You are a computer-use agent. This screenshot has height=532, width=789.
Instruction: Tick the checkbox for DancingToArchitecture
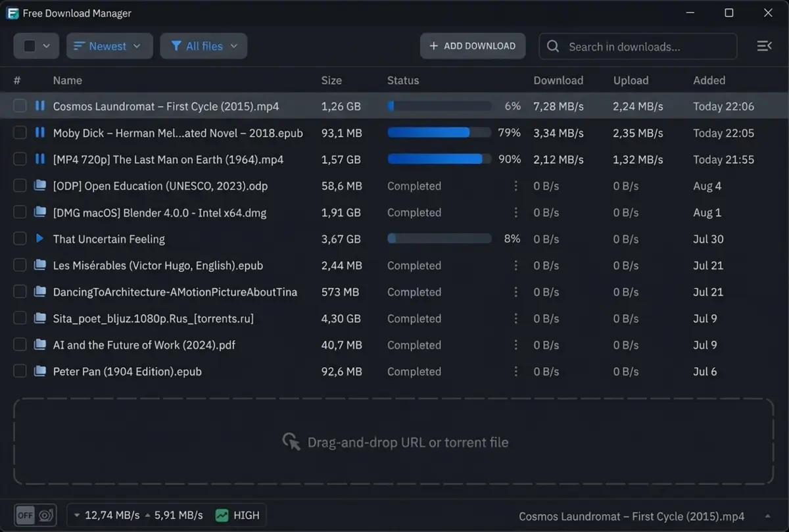pyautogui.click(x=20, y=292)
